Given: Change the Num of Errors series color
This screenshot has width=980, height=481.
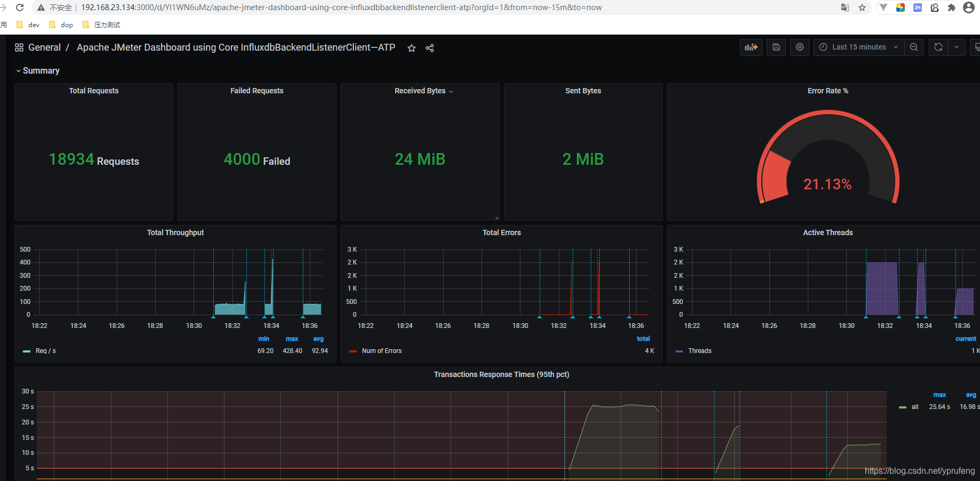Looking at the screenshot, I should pyautogui.click(x=353, y=351).
